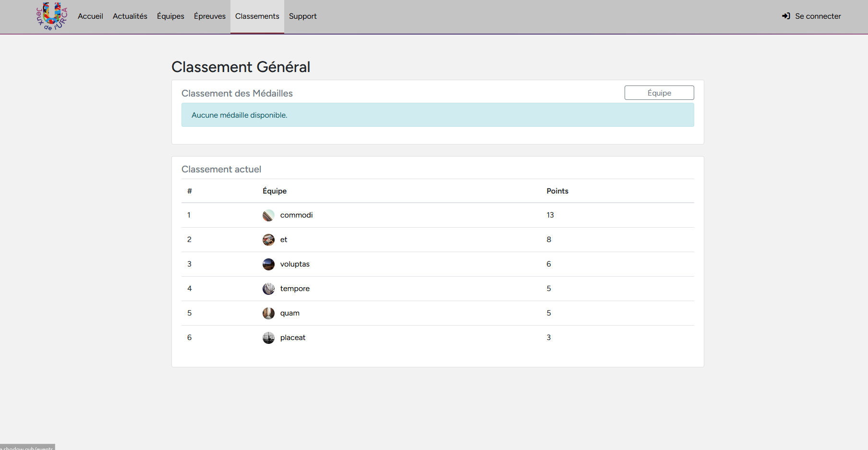868x450 pixels.
Task: Open the Équipes navigation item
Action: coord(170,16)
